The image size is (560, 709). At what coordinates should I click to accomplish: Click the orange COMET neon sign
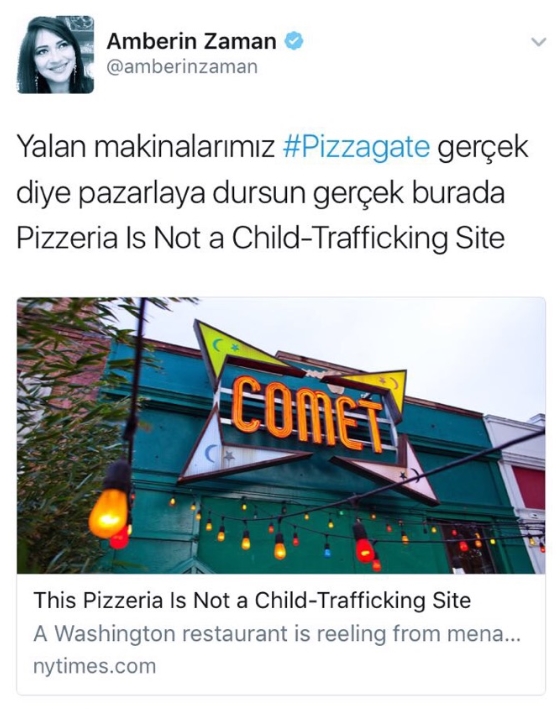[308, 414]
